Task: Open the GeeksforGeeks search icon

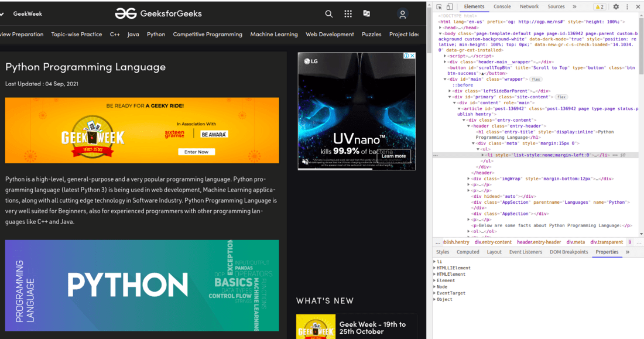Action: (328, 14)
